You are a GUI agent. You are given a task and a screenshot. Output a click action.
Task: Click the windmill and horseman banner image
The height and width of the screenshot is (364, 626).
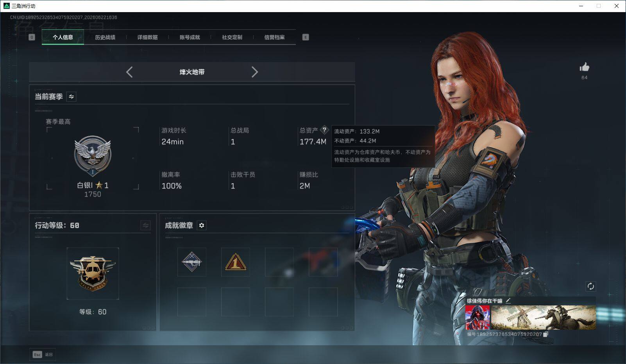[x=543, y=318]
